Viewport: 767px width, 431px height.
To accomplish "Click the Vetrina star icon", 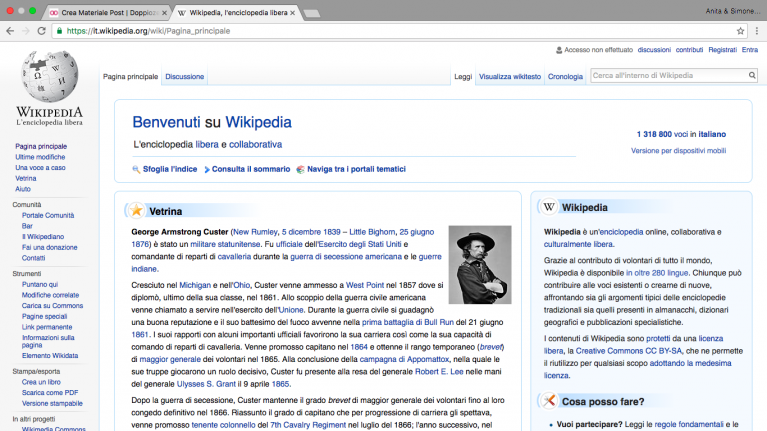I will pyautogui.click(x=135, y=211).
